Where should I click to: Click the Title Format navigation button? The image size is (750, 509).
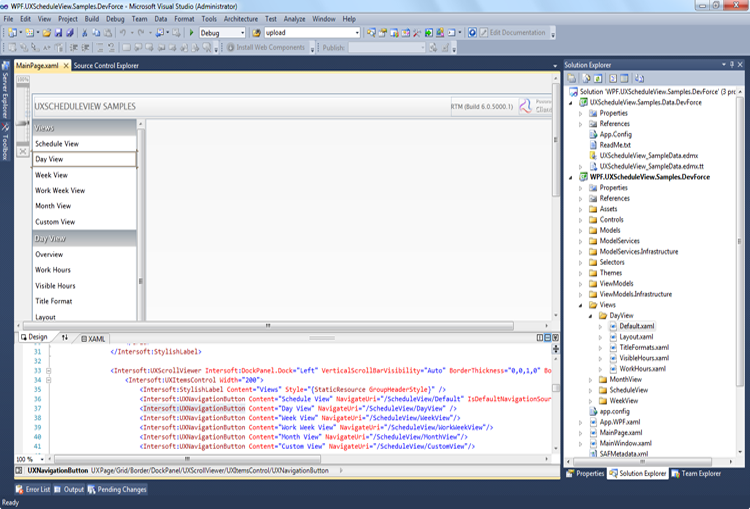point(85,301)
